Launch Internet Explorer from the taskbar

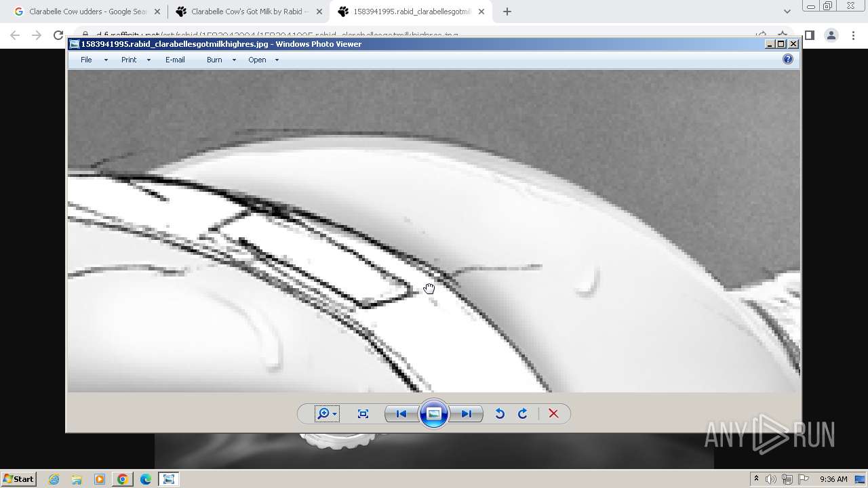[x=54, y=479]
